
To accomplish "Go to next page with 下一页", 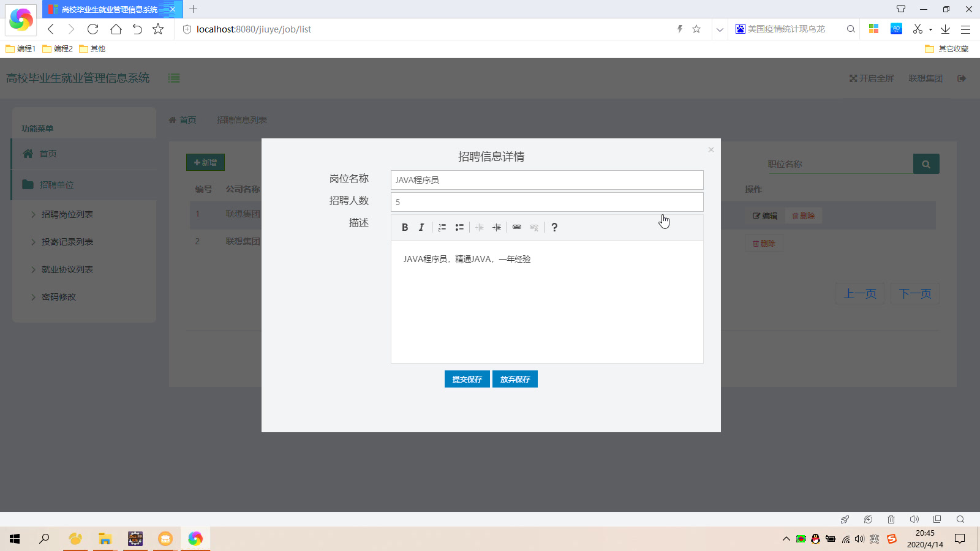I will [x=915, y=294].
